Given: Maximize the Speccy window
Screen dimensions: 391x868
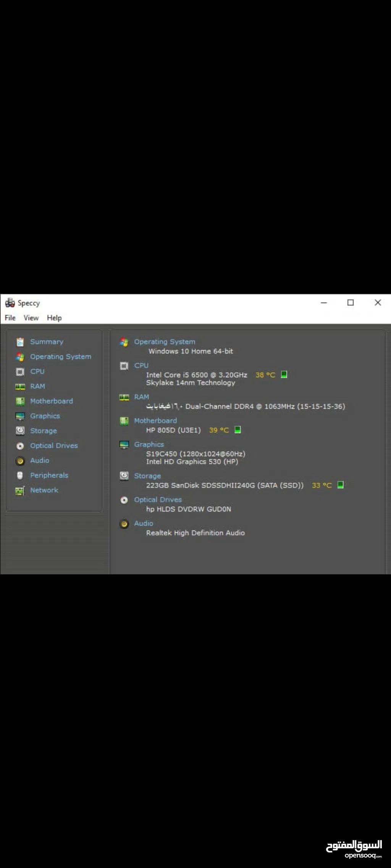Looking at the screenshot, I should click(351, 303).
